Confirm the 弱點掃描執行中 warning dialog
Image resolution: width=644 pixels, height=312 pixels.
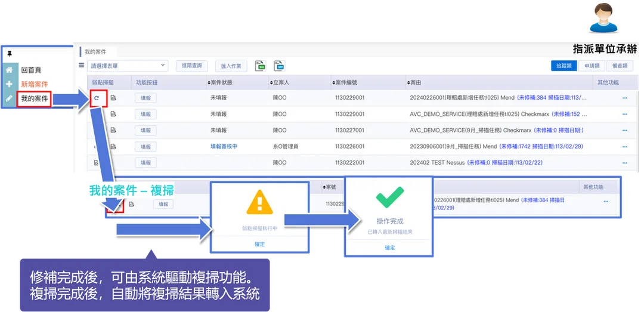(259, 244)
